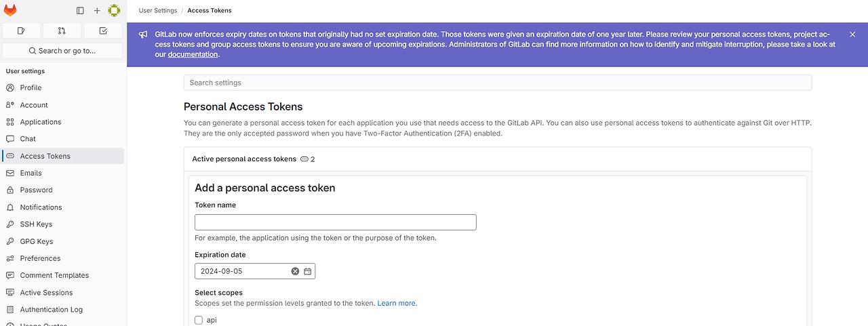Open assigned issues shortcut icon
This screenshot has height=326, width=868.
(x=21, y=30)
